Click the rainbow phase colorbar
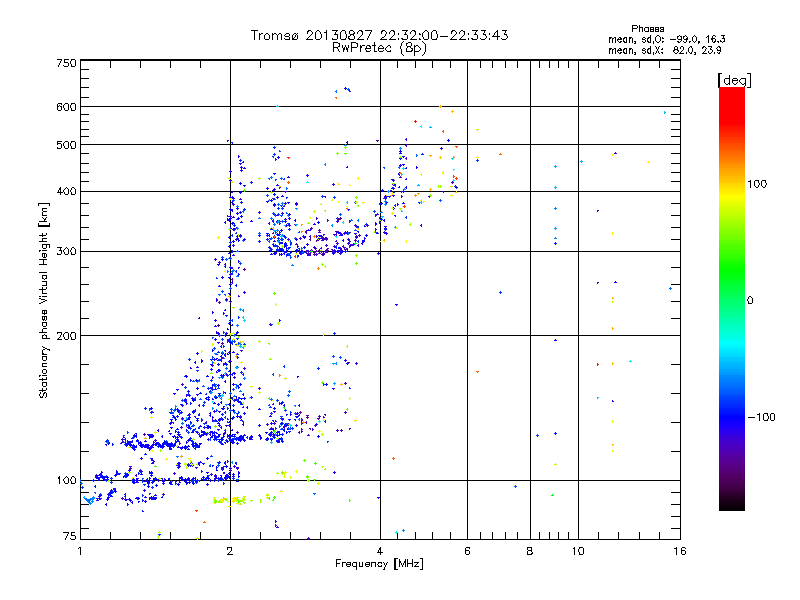The image size is (800, 600). tap(732, 298)
